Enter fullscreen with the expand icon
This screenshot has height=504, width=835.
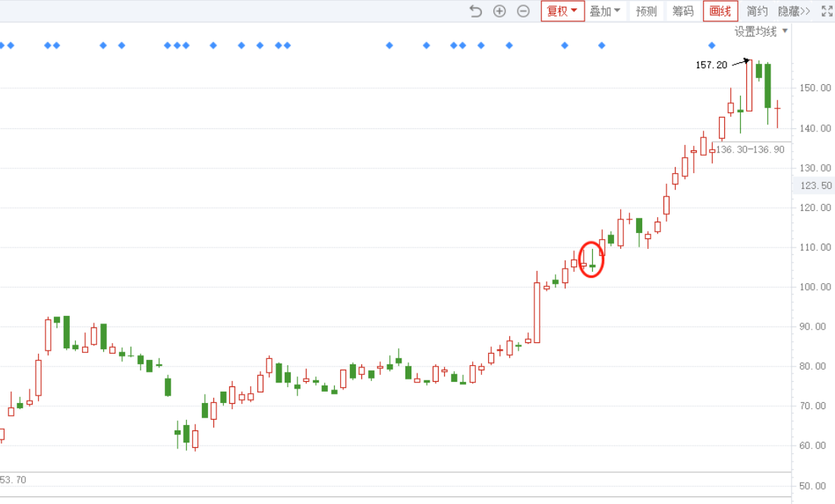(x=827, y=11)
